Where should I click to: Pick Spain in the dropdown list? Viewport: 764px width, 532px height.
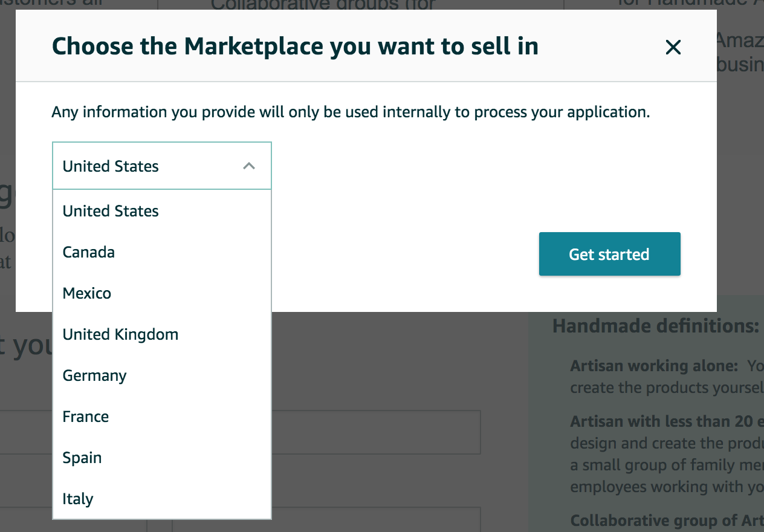coord(82,457)
